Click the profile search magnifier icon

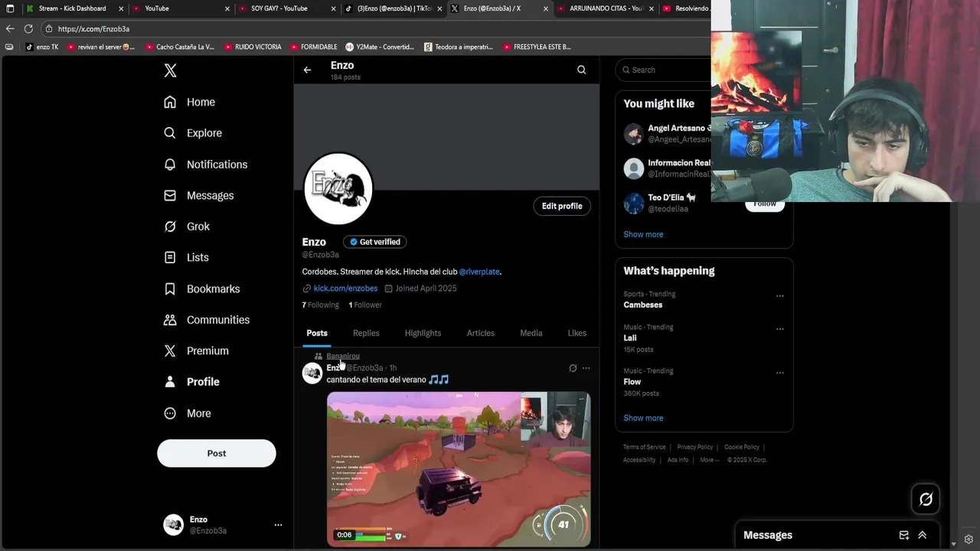click(x=581, y=70)
